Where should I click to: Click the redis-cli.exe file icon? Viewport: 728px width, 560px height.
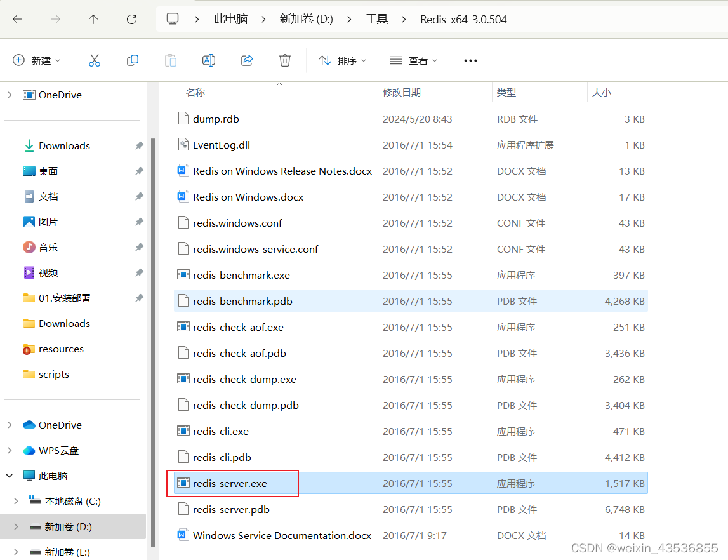point(183,431)
